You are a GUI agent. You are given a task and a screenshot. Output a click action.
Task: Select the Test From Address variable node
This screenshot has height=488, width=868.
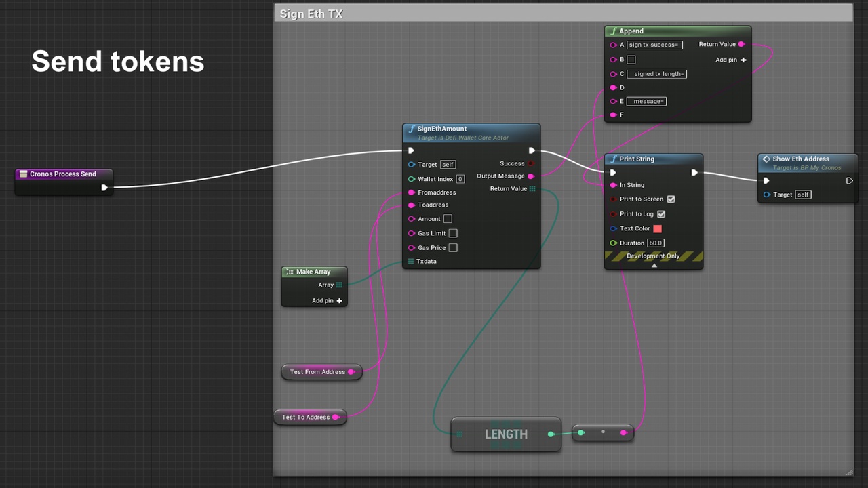pos(321,372)
